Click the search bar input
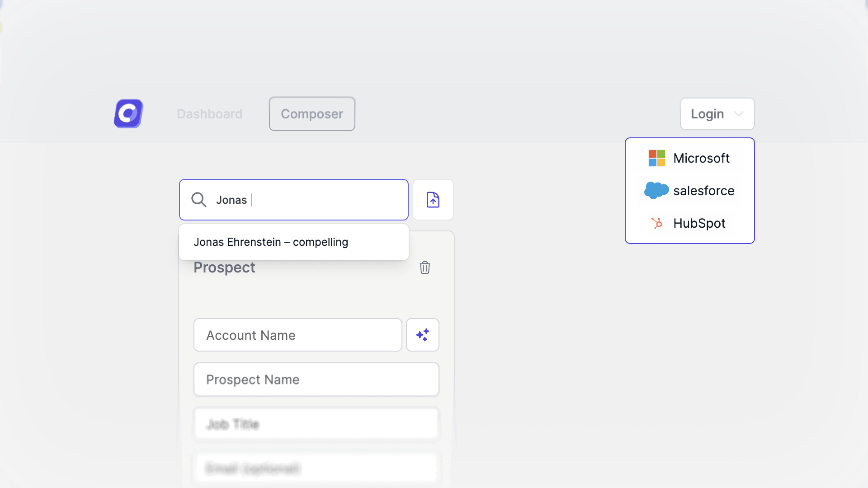Screen dimensions: 868x488 tap(293, 200)
